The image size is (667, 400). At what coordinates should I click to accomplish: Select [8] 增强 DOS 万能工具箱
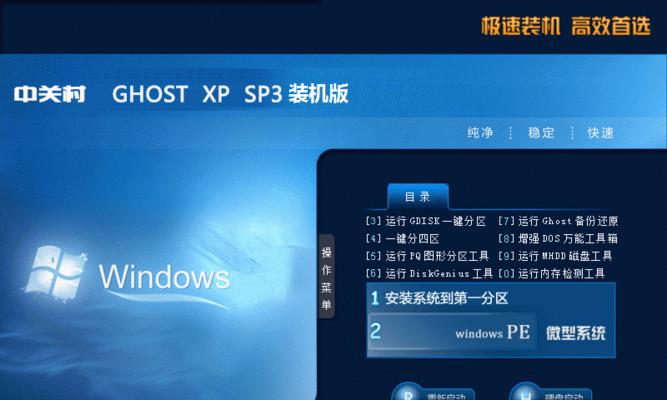pyautogui.click(x=558, y=239)
